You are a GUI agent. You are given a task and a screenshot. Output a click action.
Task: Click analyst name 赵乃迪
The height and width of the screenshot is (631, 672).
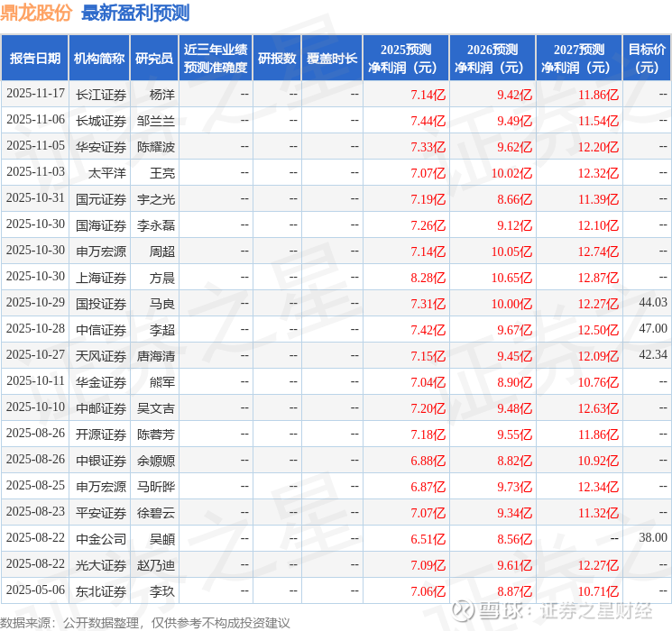tap(156, 565)
